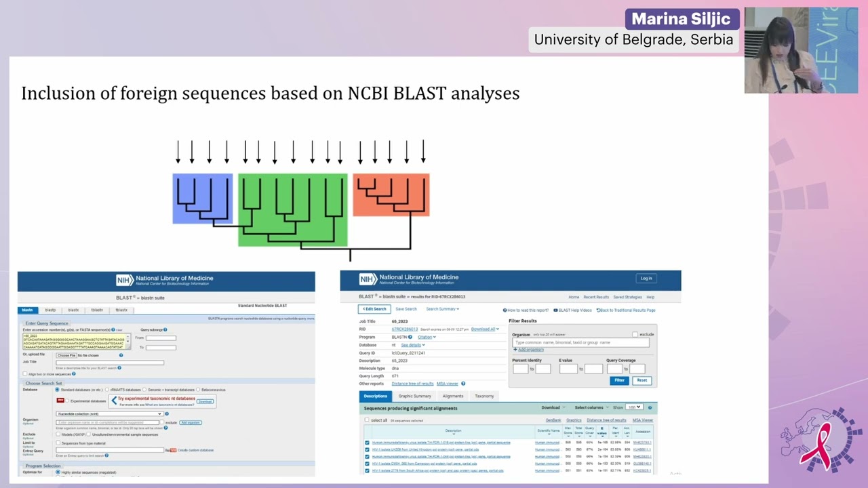Select the Betacoronavirus radio button
This screenshot has width=868, height=488.
click(x=198, y=390)
